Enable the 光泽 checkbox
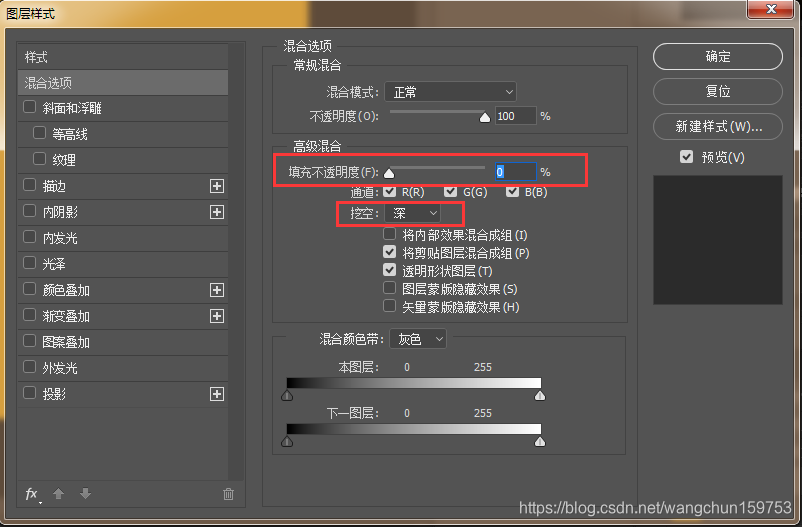 [x=30, y=263]
